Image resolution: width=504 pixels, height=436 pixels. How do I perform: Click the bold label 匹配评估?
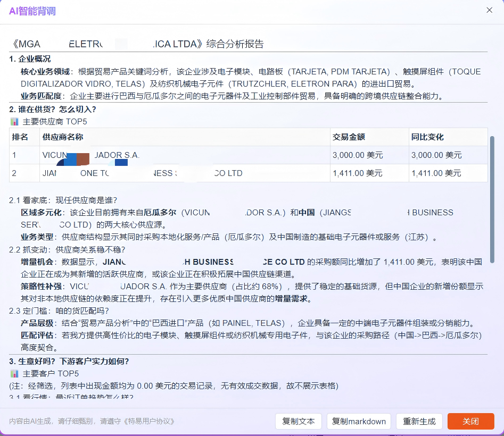point(37,335)
